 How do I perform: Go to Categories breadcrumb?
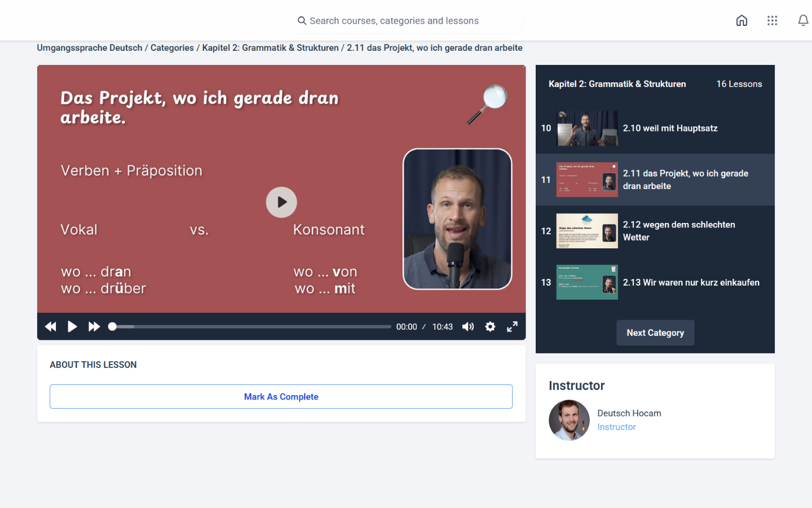(172, 48)
